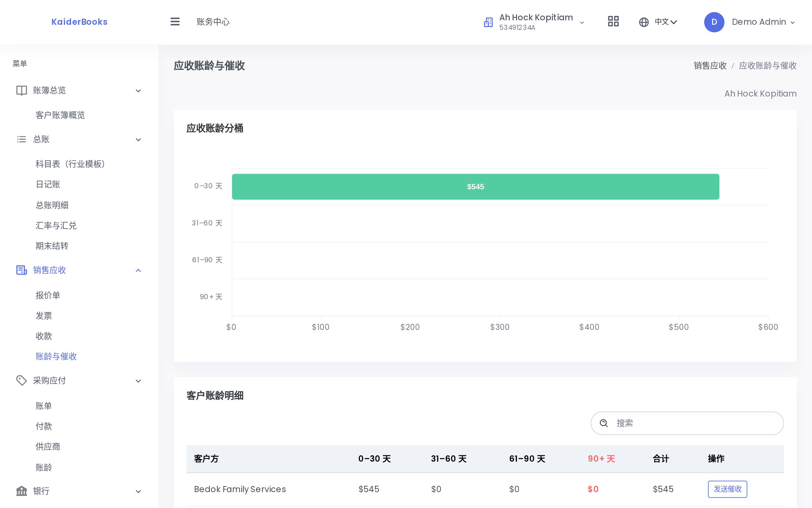Open 账龄 under 采购应付
Image resolution: width=812 pixels, height=508 pixels.
click(x=44, y=467)
